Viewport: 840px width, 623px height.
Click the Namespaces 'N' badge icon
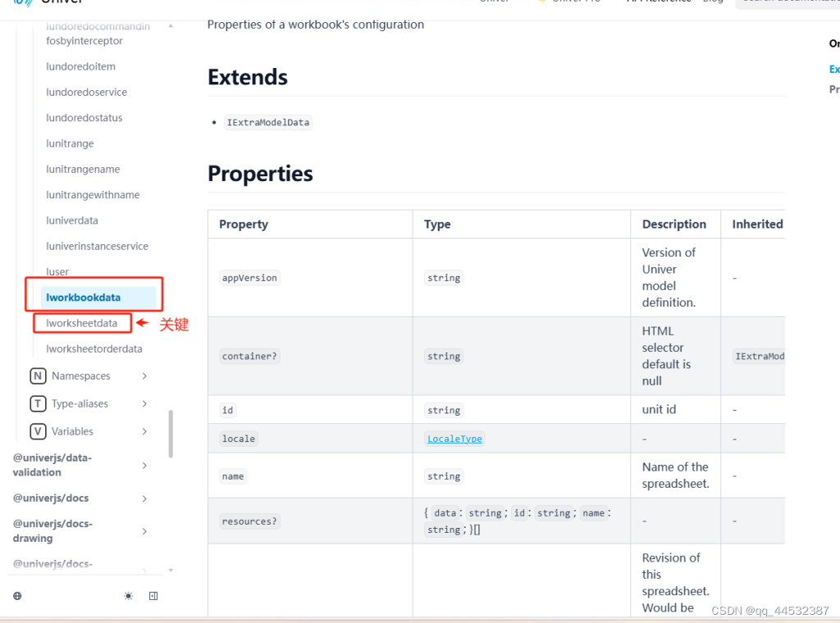tap(38, 376)
